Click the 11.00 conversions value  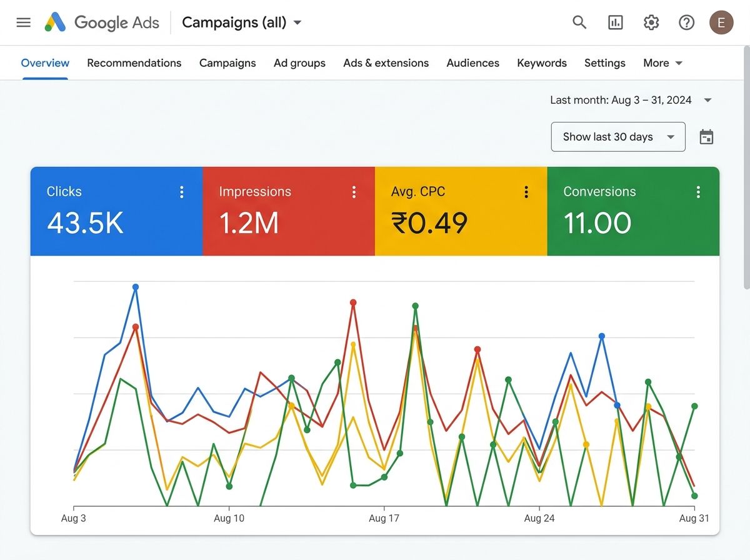pyautogui.click(x=597, y=223)
